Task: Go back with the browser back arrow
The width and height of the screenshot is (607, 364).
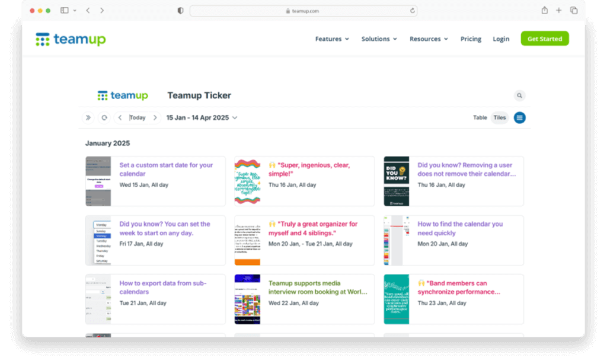Action: click(88, 11)
